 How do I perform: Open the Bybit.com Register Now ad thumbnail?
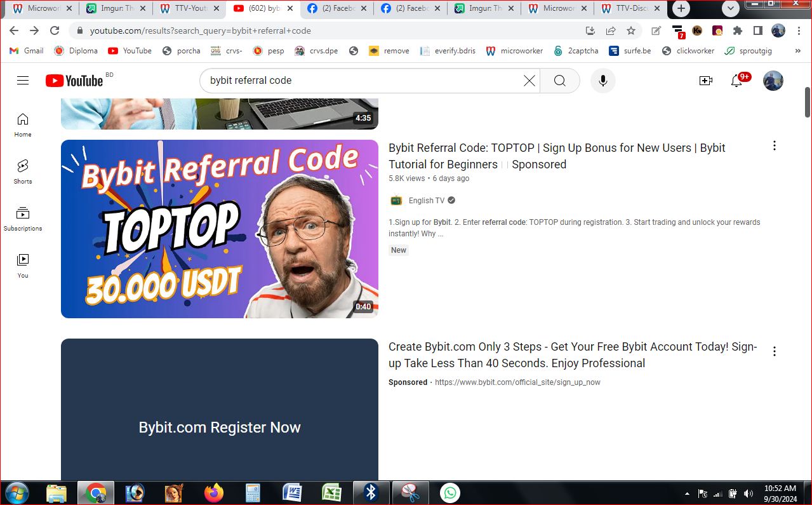220,410
